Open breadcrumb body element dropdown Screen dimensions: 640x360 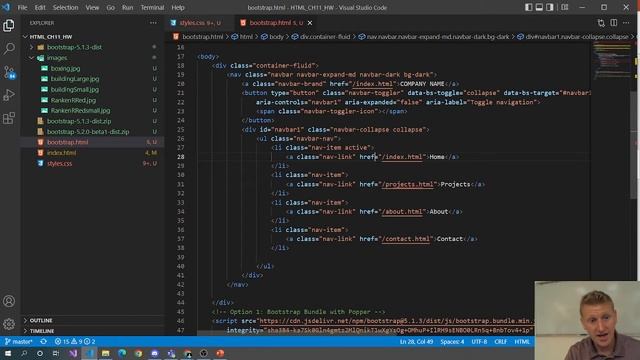272,37
